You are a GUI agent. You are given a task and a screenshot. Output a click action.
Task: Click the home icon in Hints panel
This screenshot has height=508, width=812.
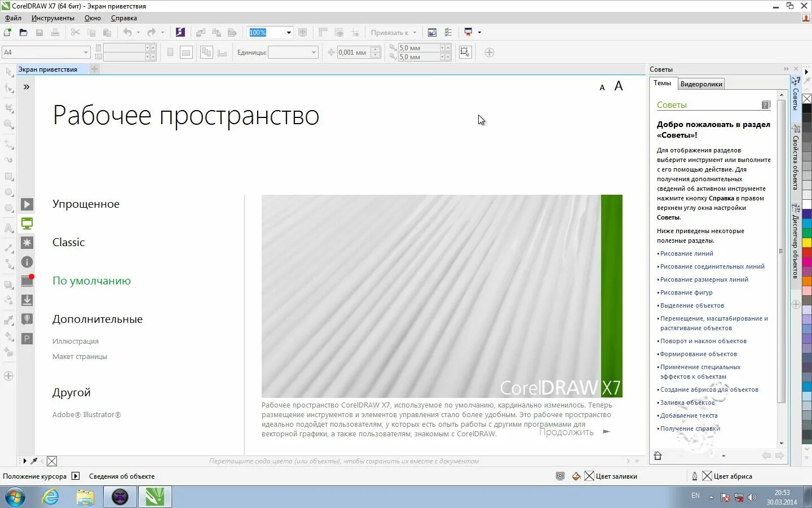[657, 456]
